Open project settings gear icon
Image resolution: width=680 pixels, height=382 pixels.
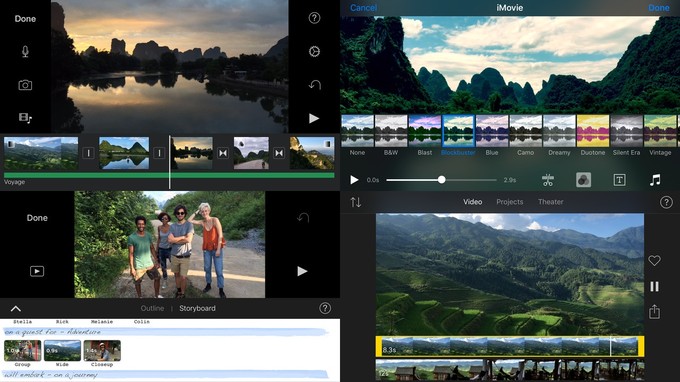point(314,51)
